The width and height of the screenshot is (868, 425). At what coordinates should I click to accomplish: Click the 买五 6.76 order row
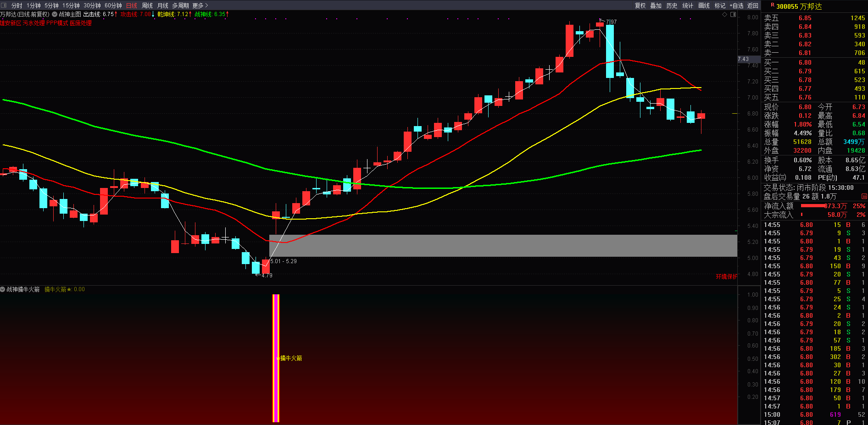coord(814,97)
